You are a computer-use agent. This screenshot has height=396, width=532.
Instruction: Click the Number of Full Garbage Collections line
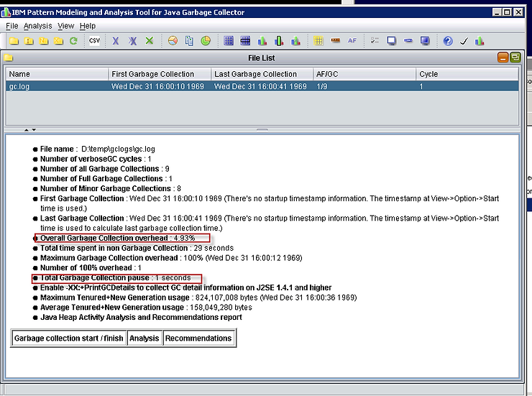click(x=106, y=179)
